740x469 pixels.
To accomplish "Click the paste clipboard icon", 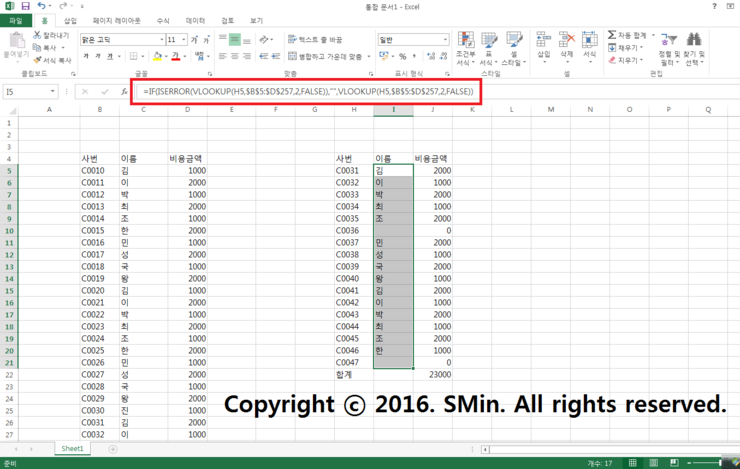I will (17, 41).
